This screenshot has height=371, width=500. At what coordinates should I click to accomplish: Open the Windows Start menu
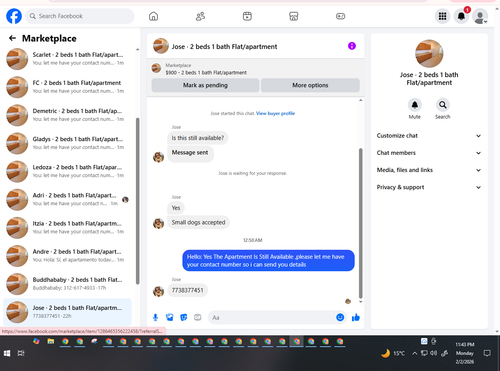click(x=7, y=353)
